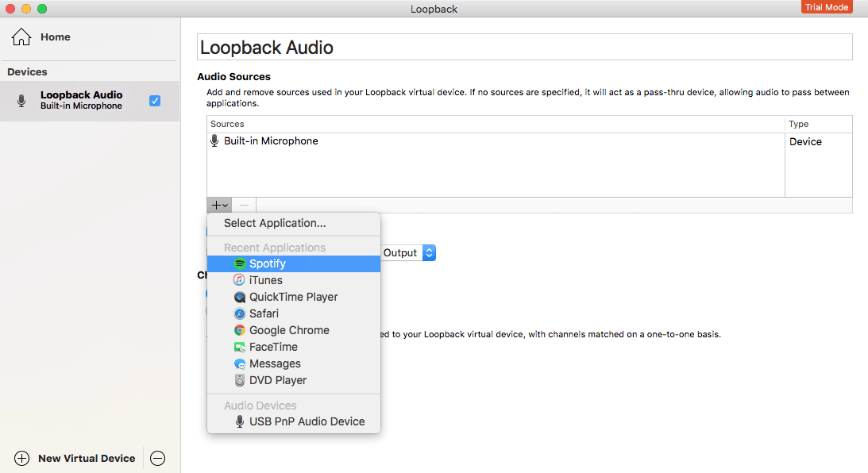868x473 pixels.
Task: Click the Loopback Audio microphone icon in sidebar
Action: (21, 101)
